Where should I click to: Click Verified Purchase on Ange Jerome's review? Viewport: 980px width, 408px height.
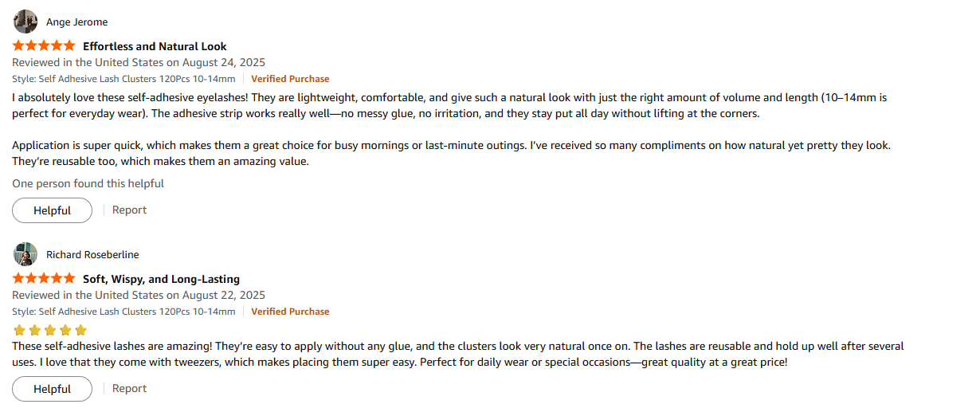(x=290, y=79)
